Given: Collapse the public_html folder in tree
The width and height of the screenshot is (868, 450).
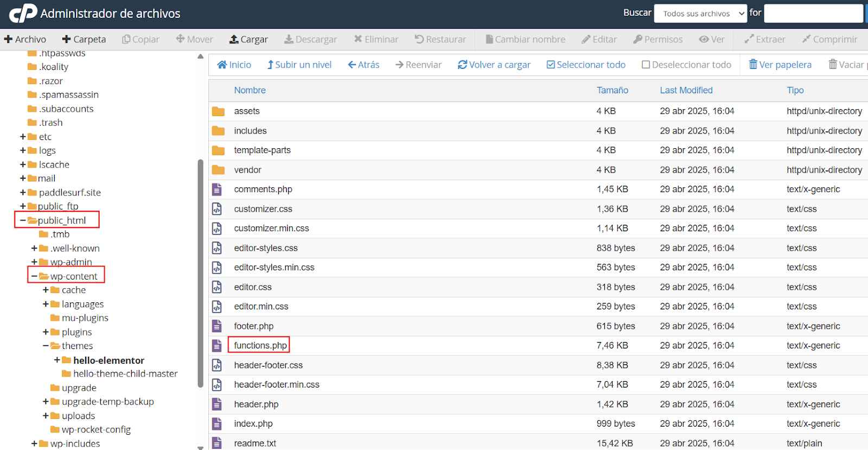Looking at the screenshot, I should coord(23,220).
